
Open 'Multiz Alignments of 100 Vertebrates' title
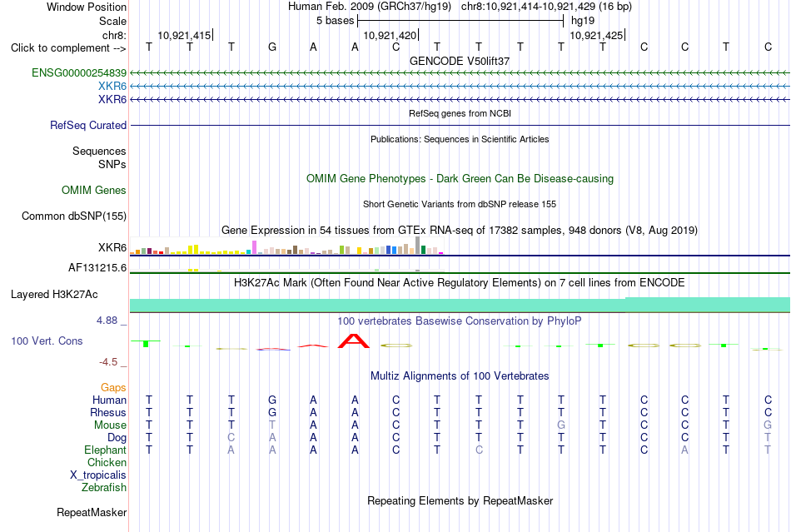tap(460, 375)
